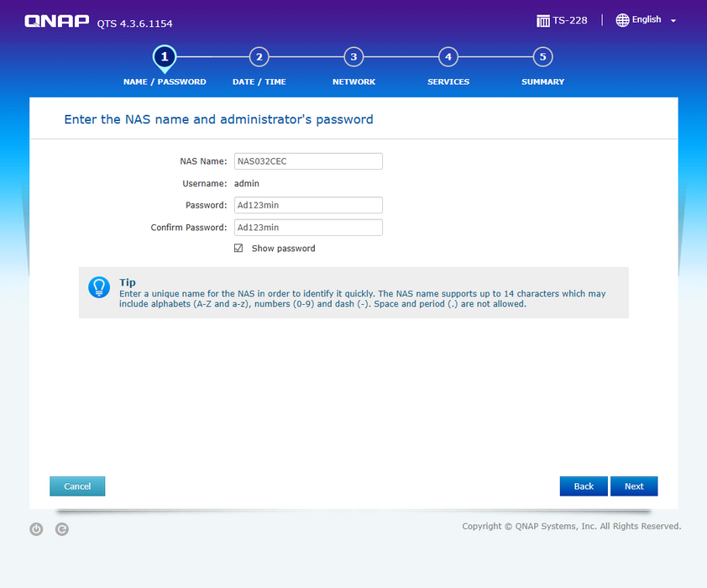Click into the Confirm Password field
Viewport: 707px width, 588px height.
[308, 228]
